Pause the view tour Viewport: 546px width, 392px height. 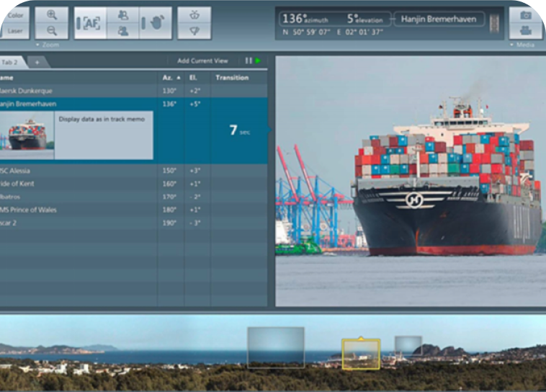[249, 61]
